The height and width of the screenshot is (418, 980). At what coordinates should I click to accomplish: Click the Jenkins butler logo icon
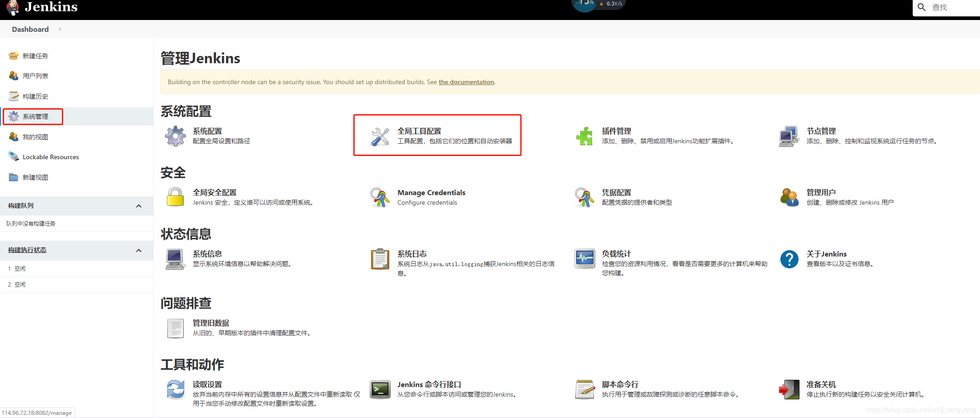(13, 7)
